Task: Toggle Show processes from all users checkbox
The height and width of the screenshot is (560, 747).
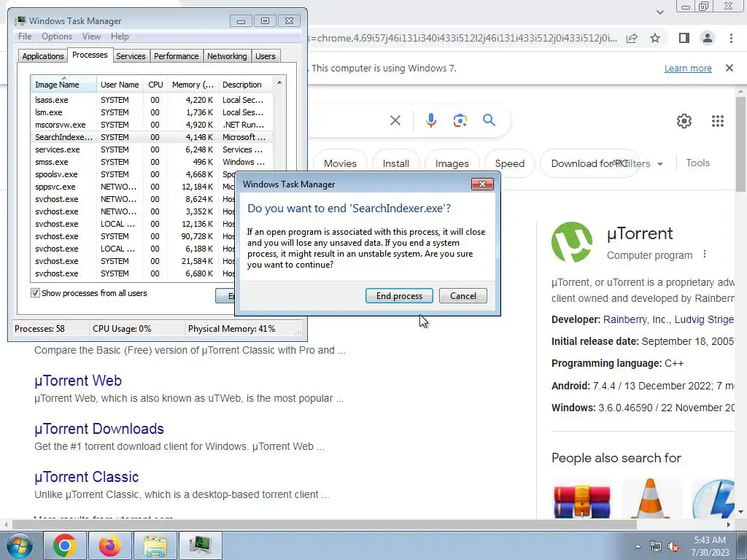Action: pos(35,293)
